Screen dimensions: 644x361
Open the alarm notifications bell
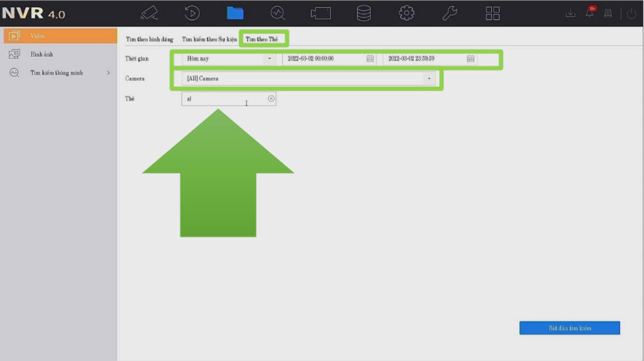[589, 13]
